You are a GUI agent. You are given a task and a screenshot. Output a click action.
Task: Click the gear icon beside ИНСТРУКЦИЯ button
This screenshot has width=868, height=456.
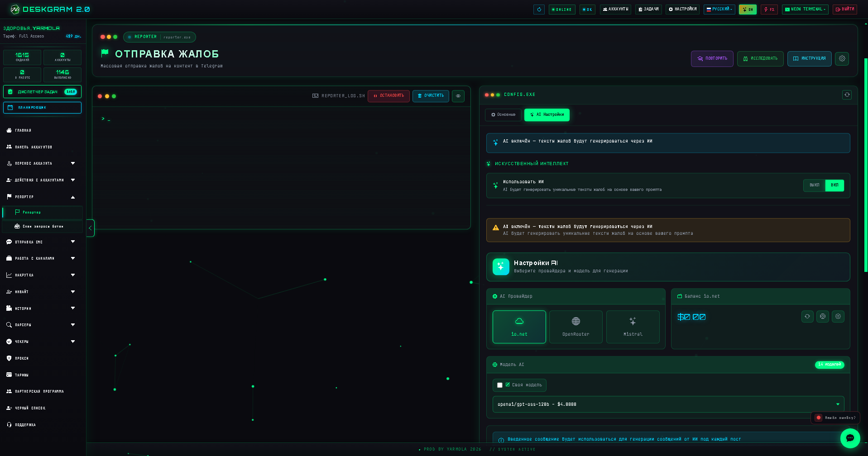842,58
